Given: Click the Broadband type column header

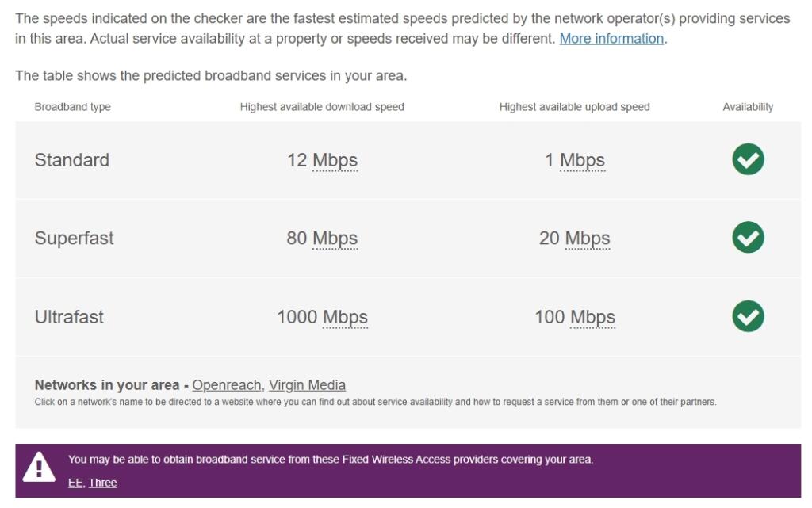Looking at the screenshot, I should (x=73, y=107).
